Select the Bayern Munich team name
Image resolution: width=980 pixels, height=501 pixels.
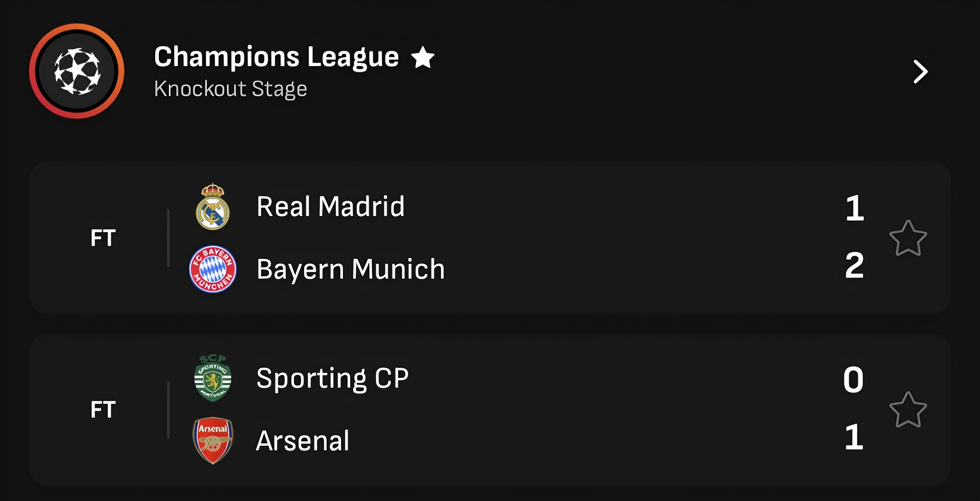(x=351, y=269)
